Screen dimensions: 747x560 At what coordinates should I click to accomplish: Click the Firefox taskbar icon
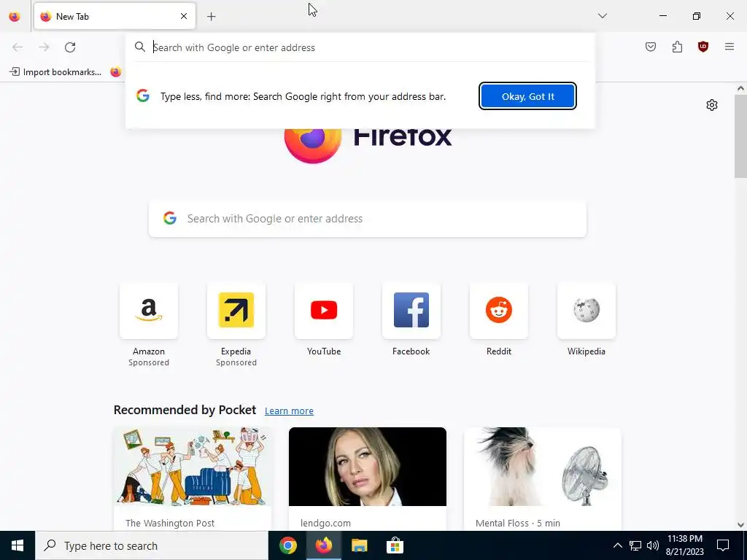tap(324, 545)
